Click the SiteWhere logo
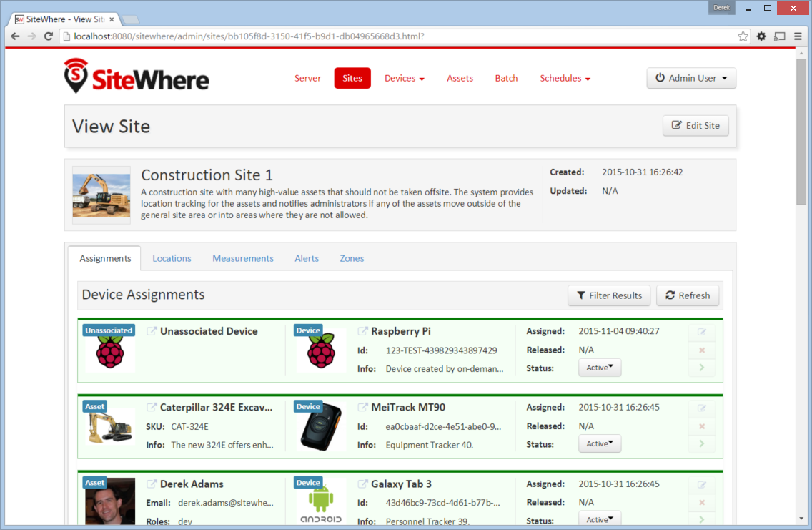The height and width of the screenshot is (530, 812). coord(137,76)
